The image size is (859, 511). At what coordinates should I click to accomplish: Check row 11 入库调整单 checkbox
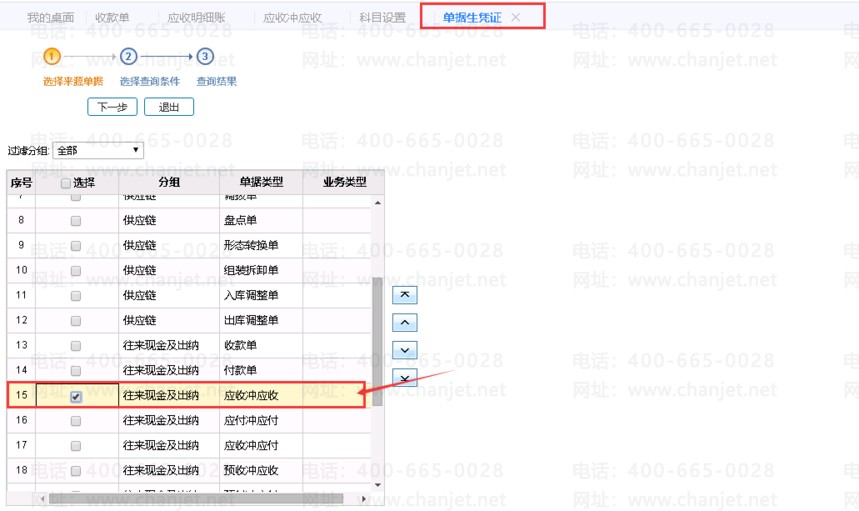tap(76, 296)
